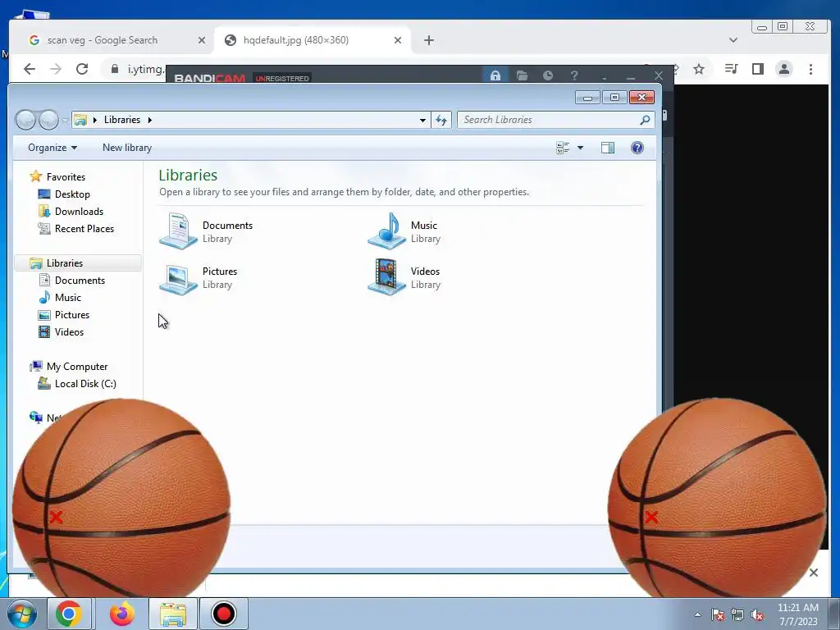
Task: Click the Action Center flag tray icon
Action: [718, 615]
